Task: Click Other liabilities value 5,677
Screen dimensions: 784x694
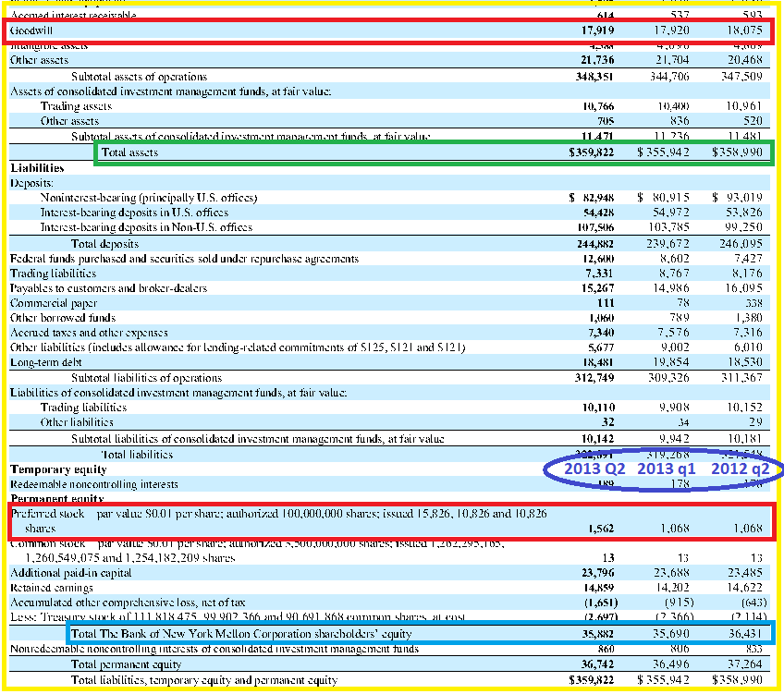Action: 601,347
